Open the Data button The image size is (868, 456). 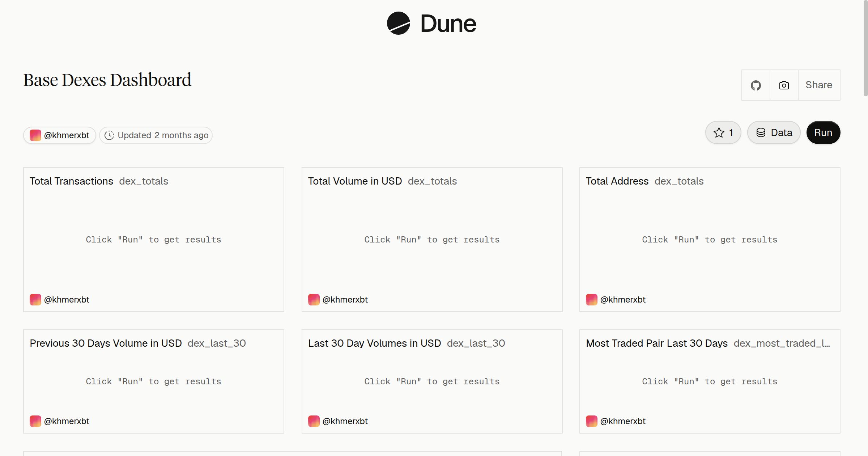tap(774, 132)
